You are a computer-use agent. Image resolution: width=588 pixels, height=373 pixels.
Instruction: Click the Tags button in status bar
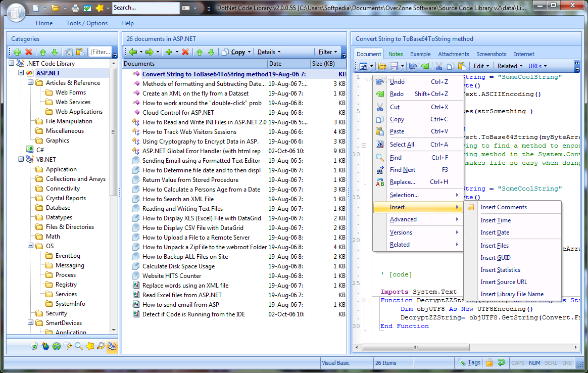tap(469, 362)
